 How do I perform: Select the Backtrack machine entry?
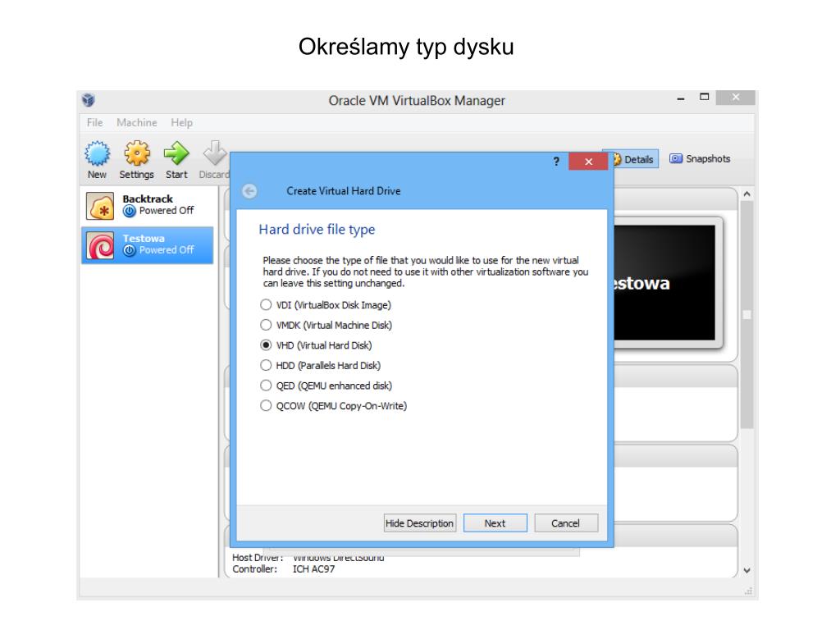click(148, 206)
